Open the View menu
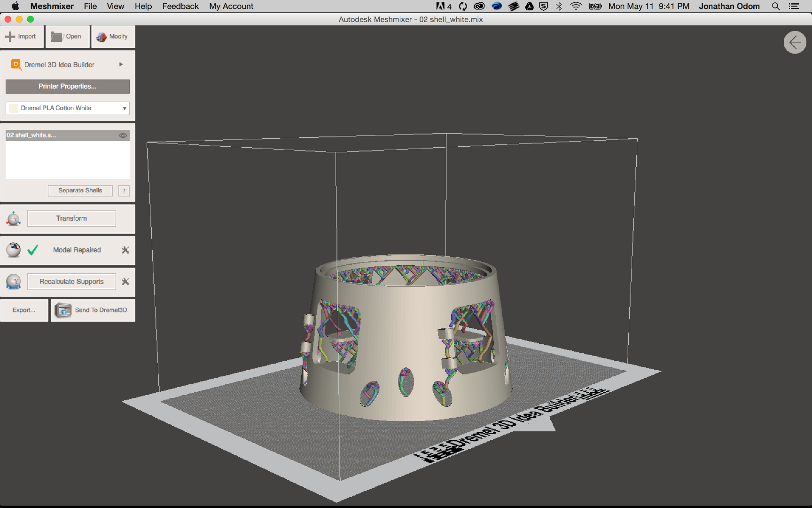 [116, 6]
